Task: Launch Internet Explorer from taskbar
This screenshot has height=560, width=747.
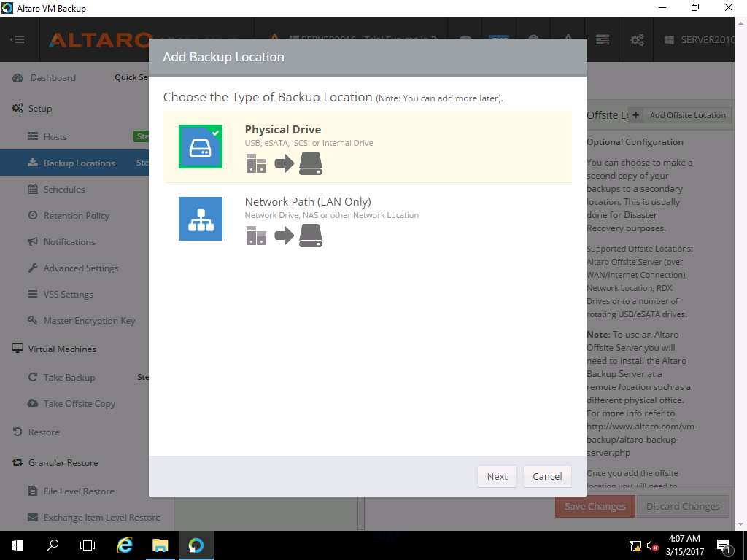Action: 124,545
